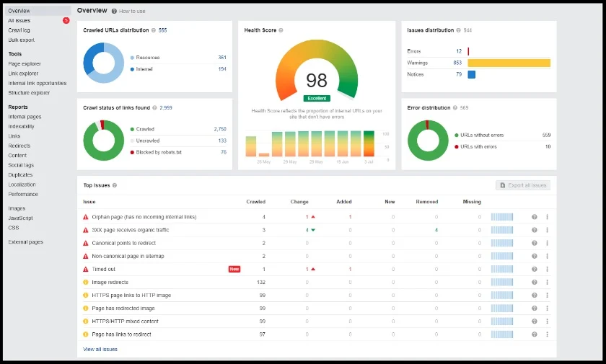Open help icon for Non-canonical page in sitemap

point(534,256)
